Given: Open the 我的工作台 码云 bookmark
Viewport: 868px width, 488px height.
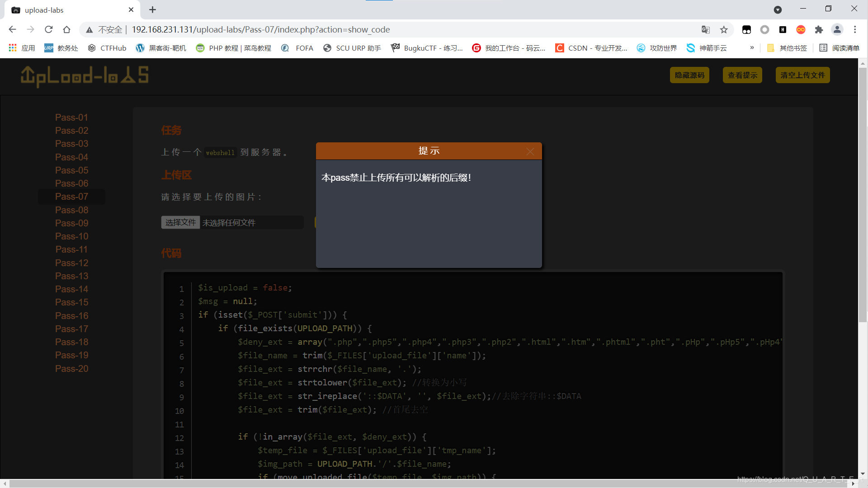Looking at the screenshot, I should [509, 48].
